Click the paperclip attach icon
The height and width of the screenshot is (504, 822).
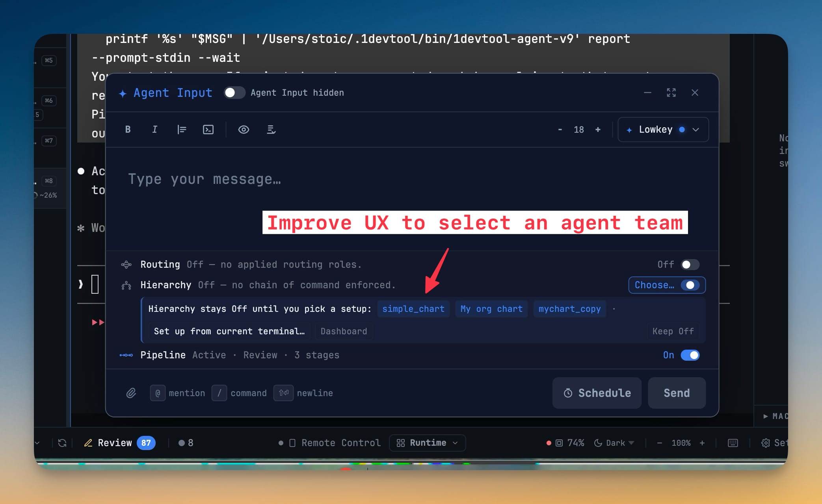coord(131,393)
